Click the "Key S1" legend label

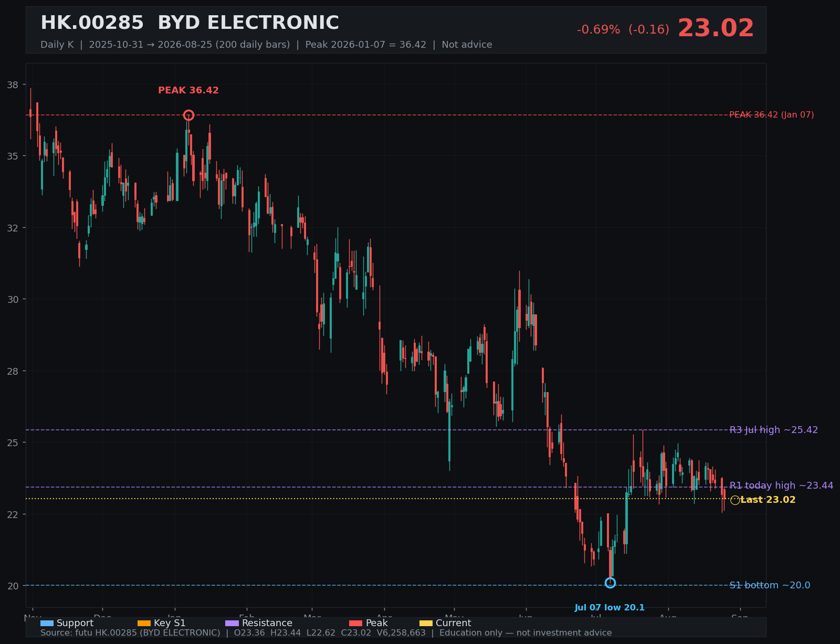tap(170, 623)
